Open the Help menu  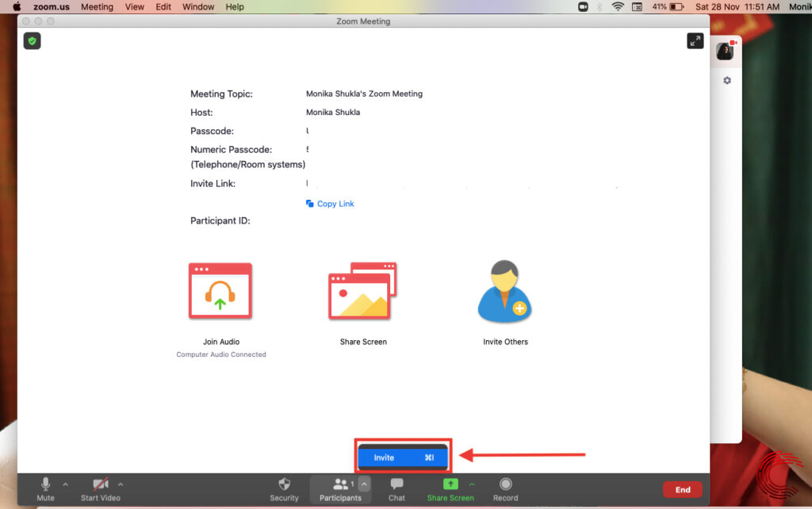pyautogui.click(x=235, y=6)
